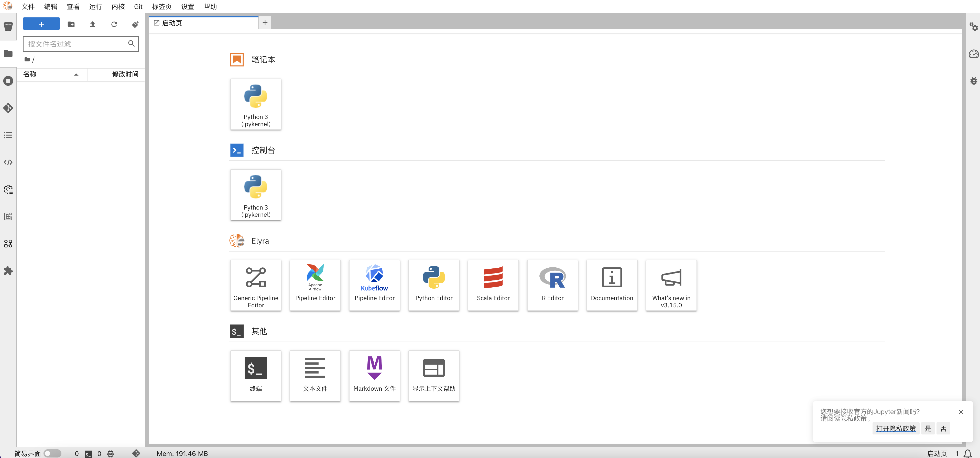
Task: Open the 设置 settings menu
Action: click(x=187, y=6)
